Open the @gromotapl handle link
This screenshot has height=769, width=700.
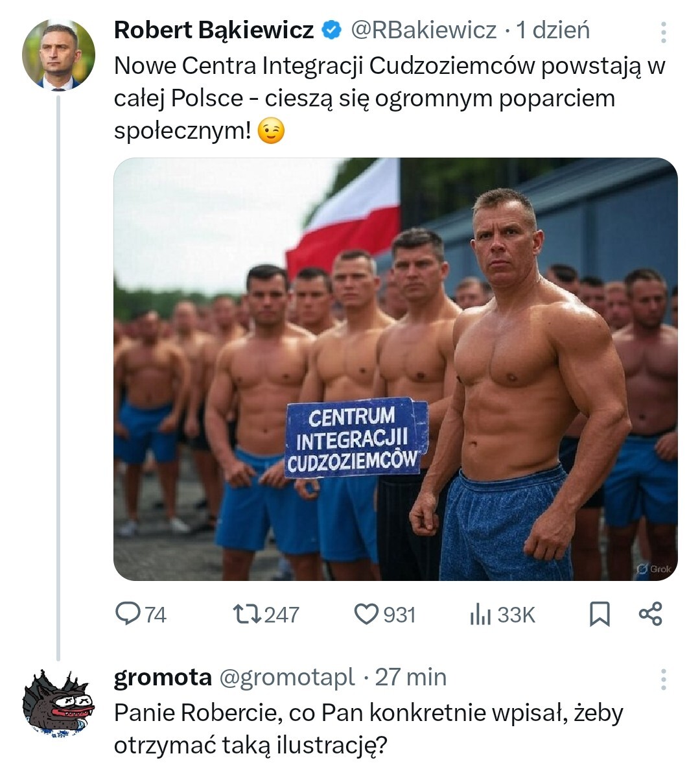[x=286, y=678]
